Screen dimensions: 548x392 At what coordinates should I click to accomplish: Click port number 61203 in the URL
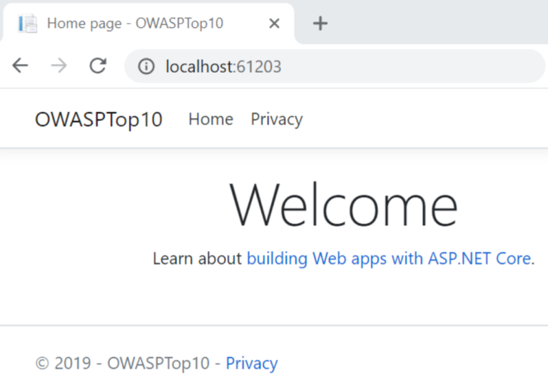[x=260, y=67]
